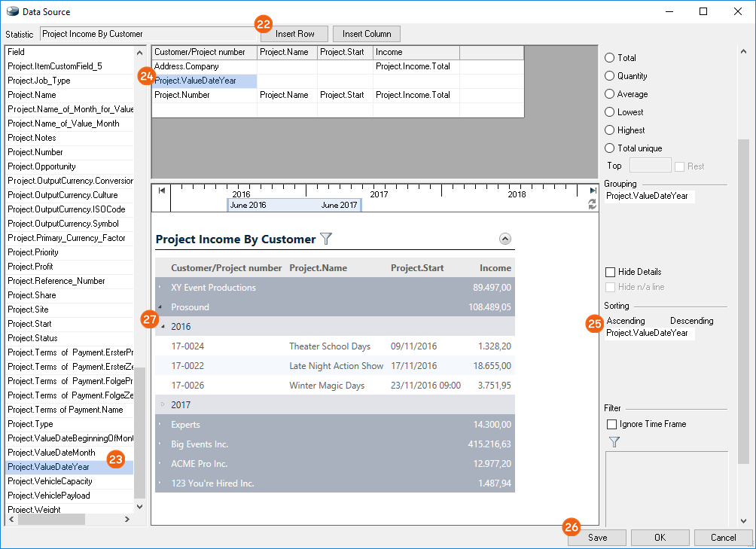Check Ignore Time Frame
This screenshot has height=549, width=756.
coord(611,424)
